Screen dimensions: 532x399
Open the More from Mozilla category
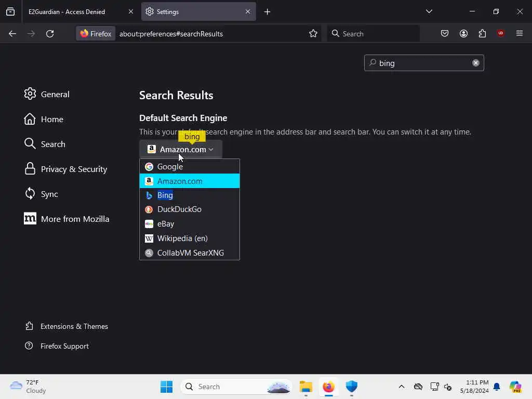click(x=67, y=219)
